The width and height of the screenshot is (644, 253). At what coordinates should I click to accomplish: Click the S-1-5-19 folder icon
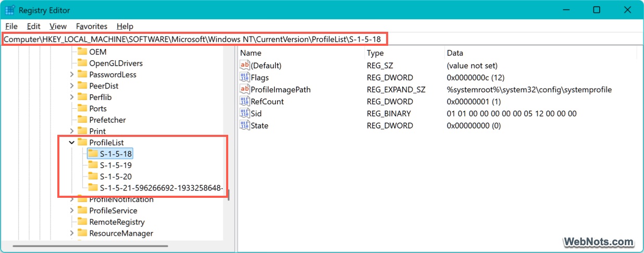click(x=93, y=165)
